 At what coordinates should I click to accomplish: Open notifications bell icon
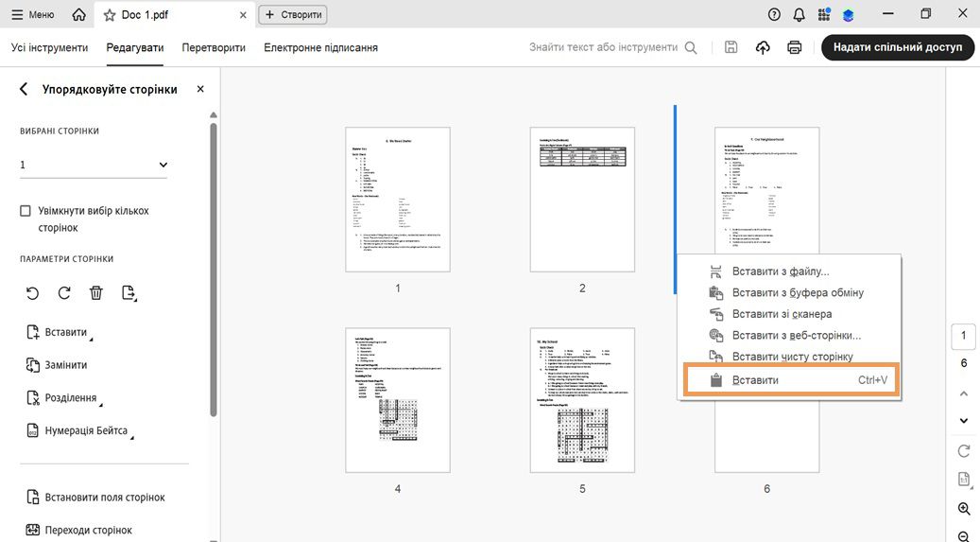pos(799,14)
